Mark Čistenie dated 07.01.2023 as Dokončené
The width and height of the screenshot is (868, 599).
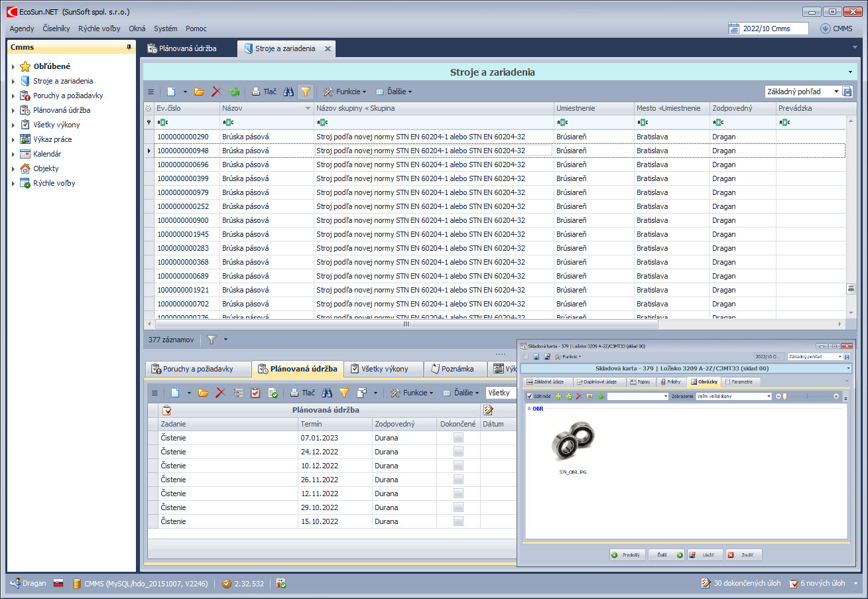(x=458, y=437)
